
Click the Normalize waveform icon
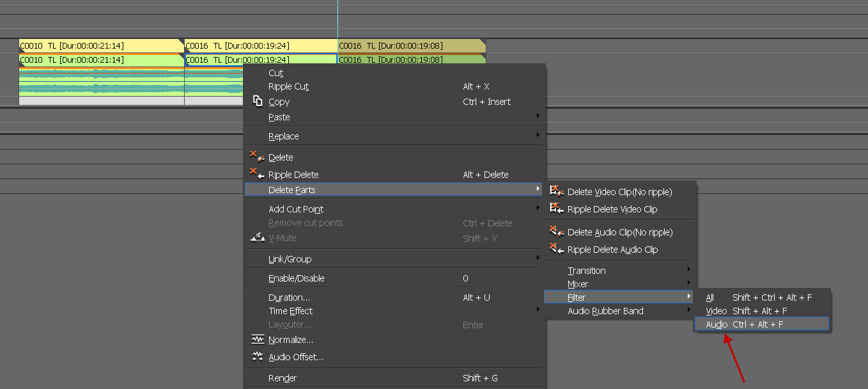[x=258, y=340]
